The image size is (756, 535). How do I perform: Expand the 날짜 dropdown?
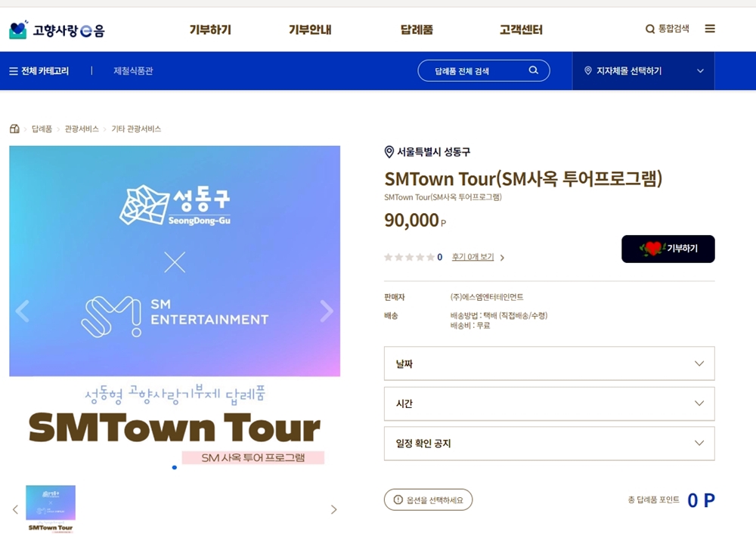(x=549, y=363)
